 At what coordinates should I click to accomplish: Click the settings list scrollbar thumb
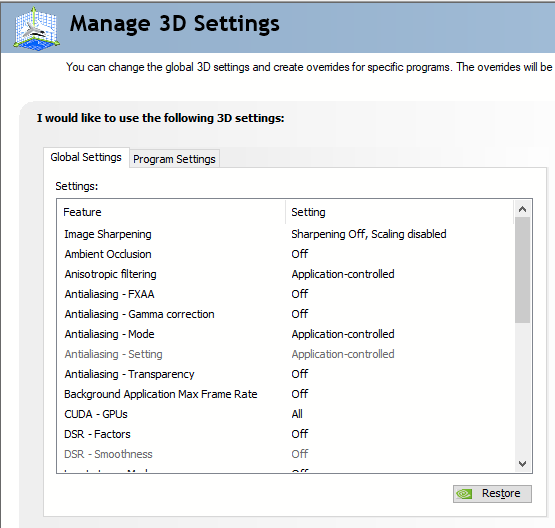pos(522,270)
